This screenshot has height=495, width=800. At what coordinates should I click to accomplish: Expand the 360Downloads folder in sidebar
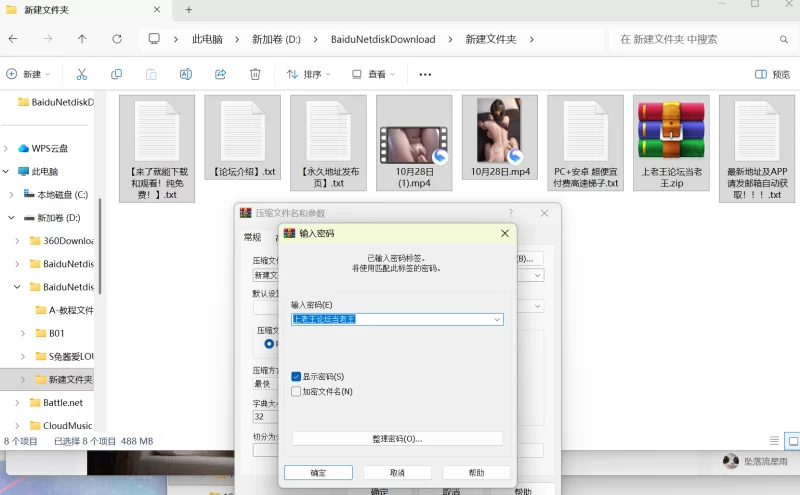point(17,241)
